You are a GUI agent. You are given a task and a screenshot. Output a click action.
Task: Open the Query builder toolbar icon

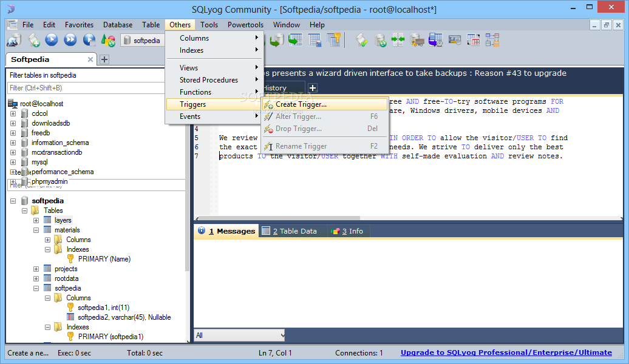pyautogui.click(x=474, y=40)
